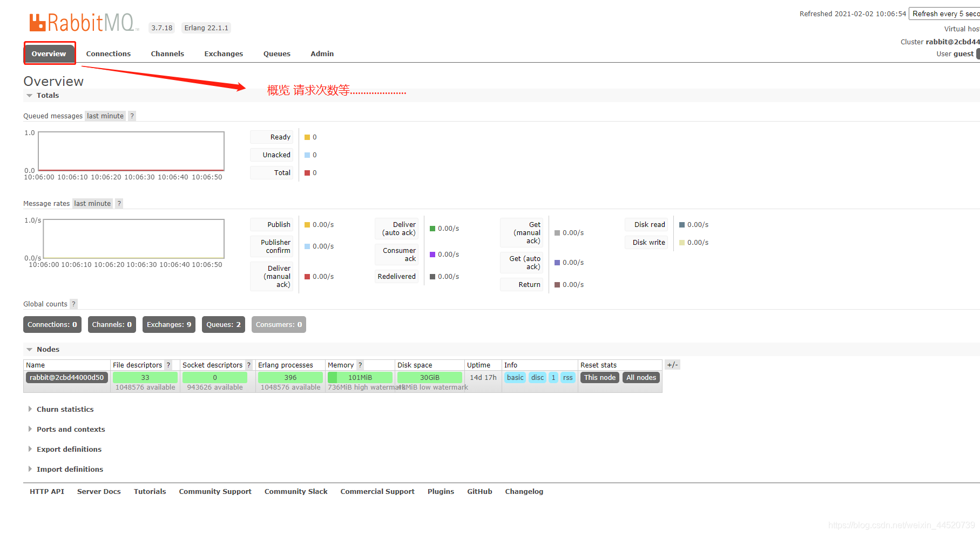
Task: Click the green Deliver (auto ack) swatch
Action: (432, 229)
